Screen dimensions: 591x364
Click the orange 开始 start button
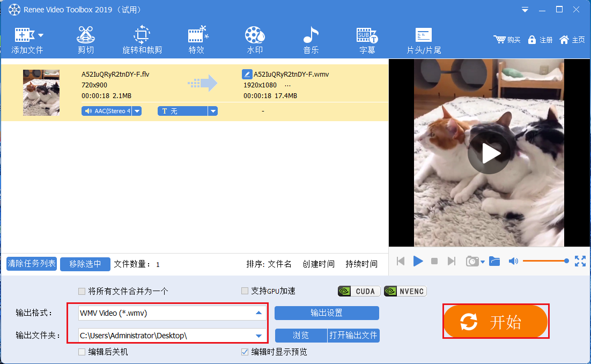coord(496,322)
